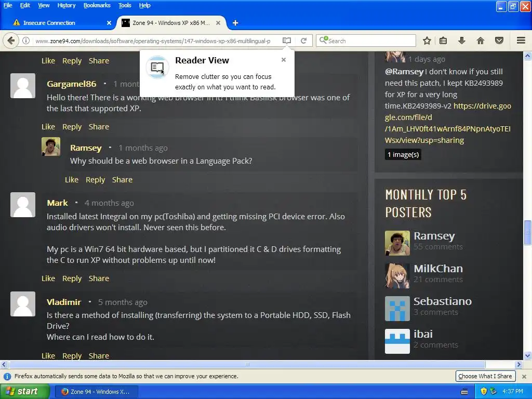Open the File menu
532x399 pixels.
coord(8,5)
